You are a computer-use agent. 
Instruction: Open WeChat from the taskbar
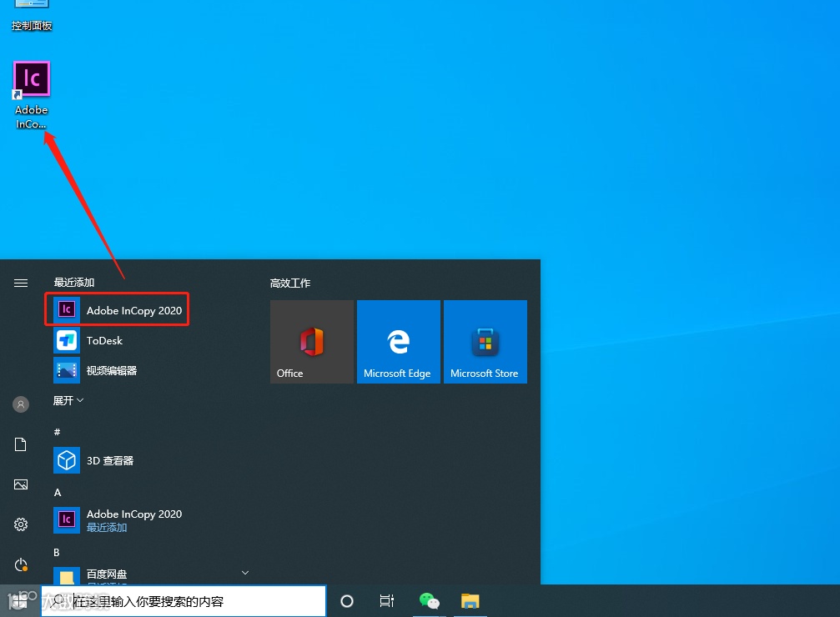click(x=429, y=601)
